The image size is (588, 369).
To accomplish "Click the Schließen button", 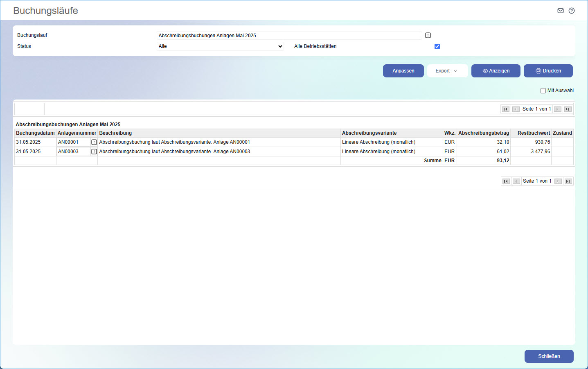I will pyautogui.click(x=549, y=356).
